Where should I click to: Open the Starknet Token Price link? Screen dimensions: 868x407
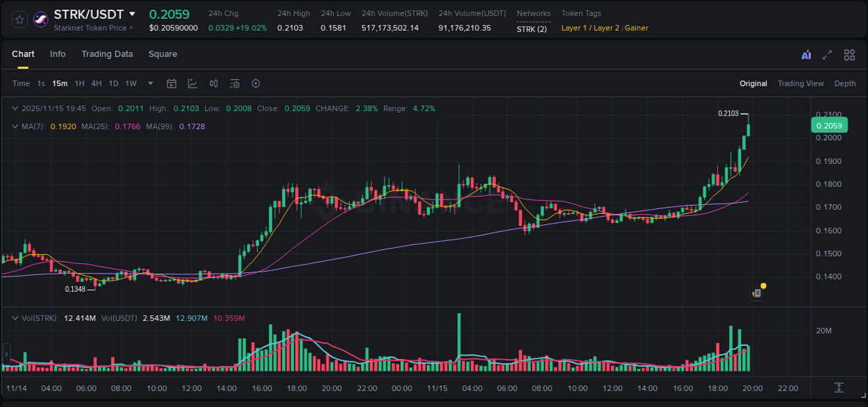(93, 28)
